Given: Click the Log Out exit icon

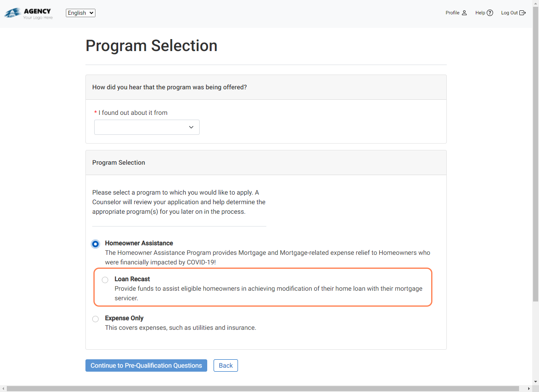Looking at the screenshot, I should coord(523,12).
